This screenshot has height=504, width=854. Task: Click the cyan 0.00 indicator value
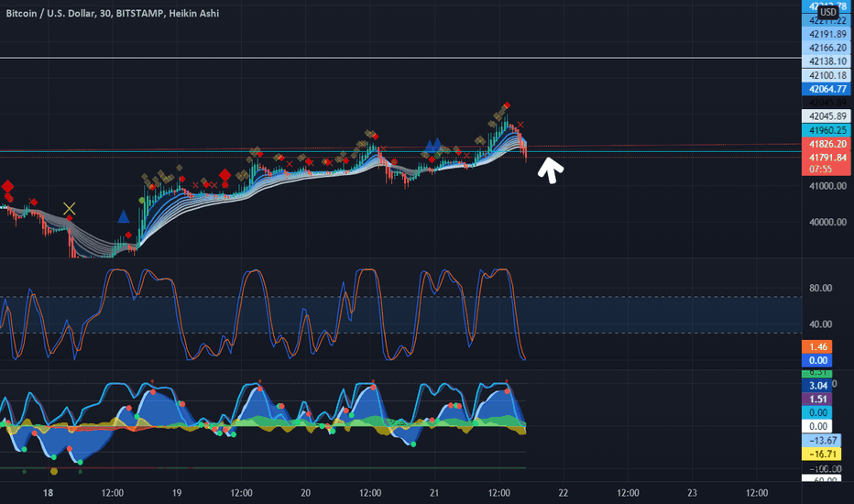(x=817, y=412)
